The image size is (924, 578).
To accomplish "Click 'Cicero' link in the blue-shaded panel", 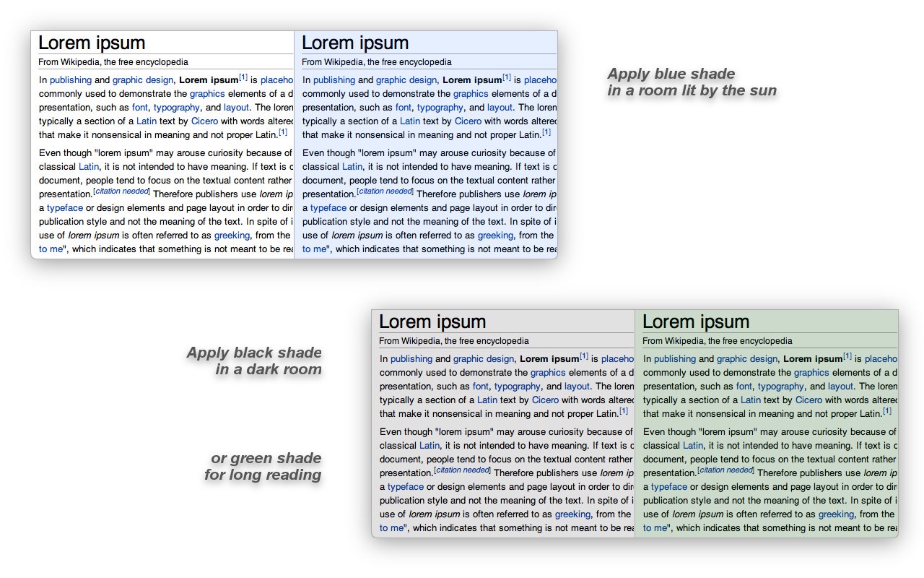I will click(468, 121).
